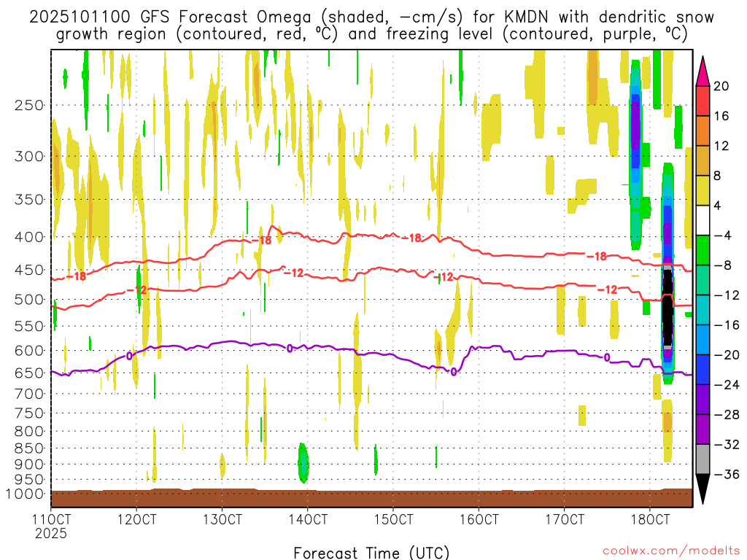The width and height of the screenshot is (747, 560).
Task: Click the 180CT time axis label
Action: pos(650,519)
